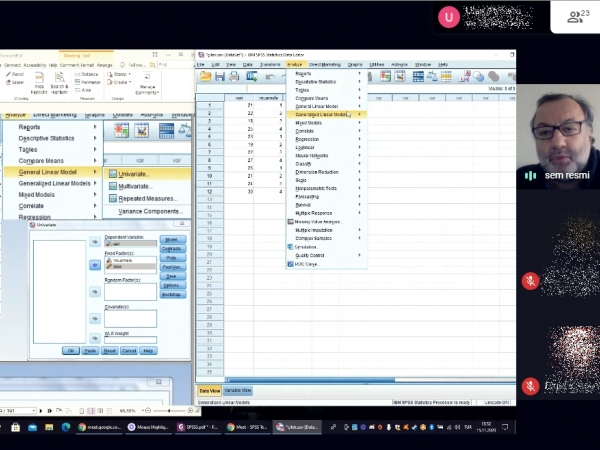Select Regression in the SPSS Analyze menu
The image size is (600, 450).
tap(327, 139)
